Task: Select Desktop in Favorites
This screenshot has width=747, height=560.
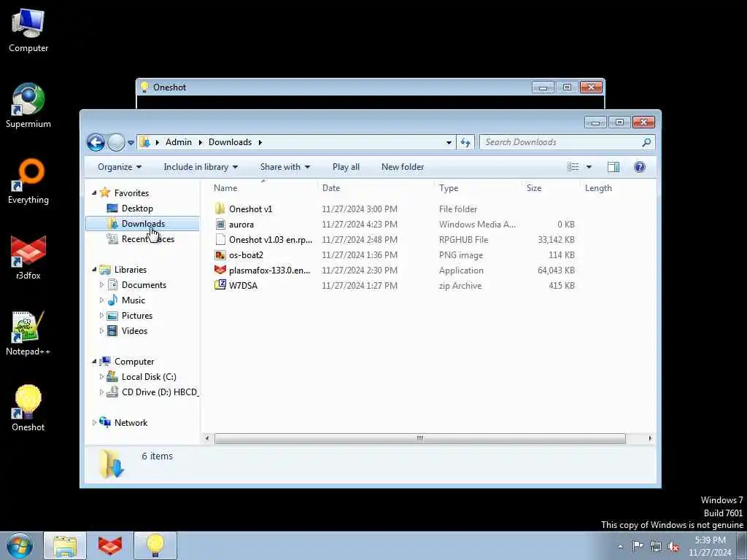Action: pyautogui.click(x=137, y=208)
